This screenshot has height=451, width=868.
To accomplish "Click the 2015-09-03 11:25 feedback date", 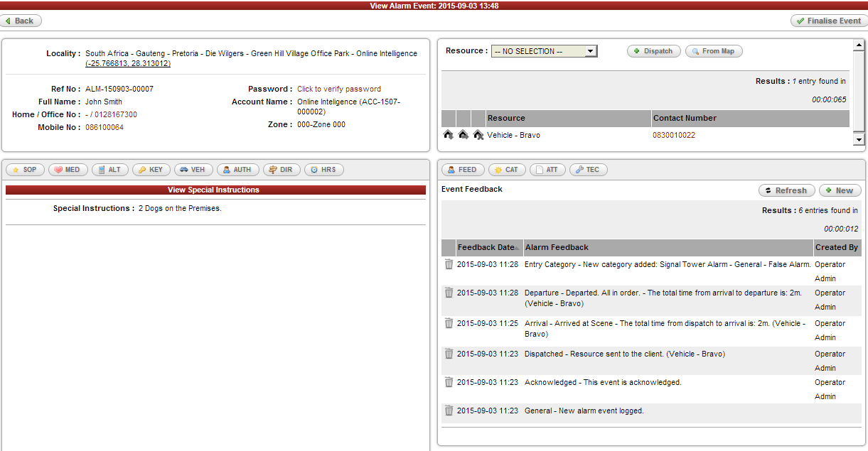I will click(488, 323).
